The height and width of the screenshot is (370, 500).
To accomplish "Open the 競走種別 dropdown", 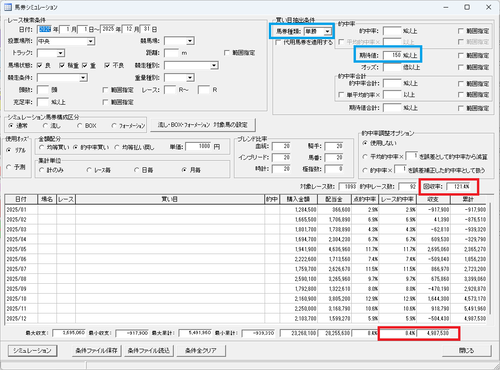I will pos(214,66).
